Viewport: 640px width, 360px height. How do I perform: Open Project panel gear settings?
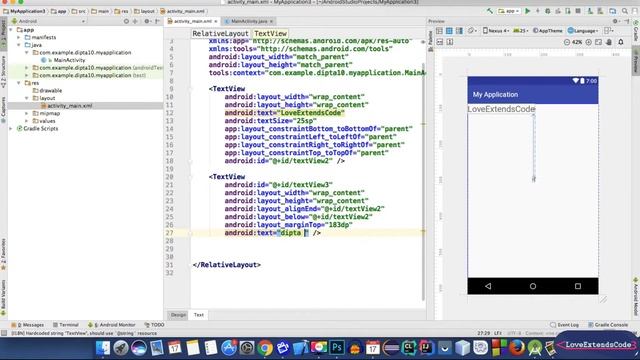(x=147, y=21)
